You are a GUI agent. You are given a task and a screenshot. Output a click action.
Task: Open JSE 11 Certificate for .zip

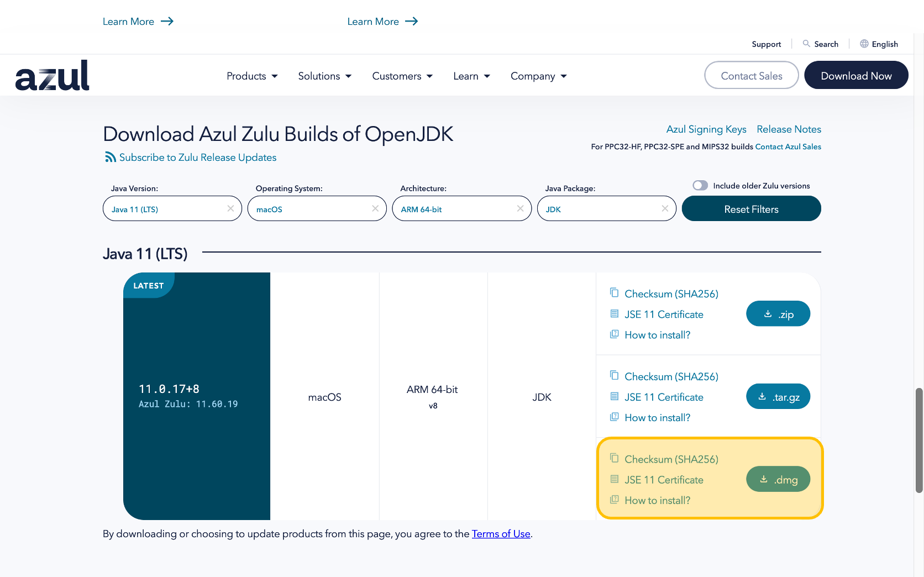(664, 314)
